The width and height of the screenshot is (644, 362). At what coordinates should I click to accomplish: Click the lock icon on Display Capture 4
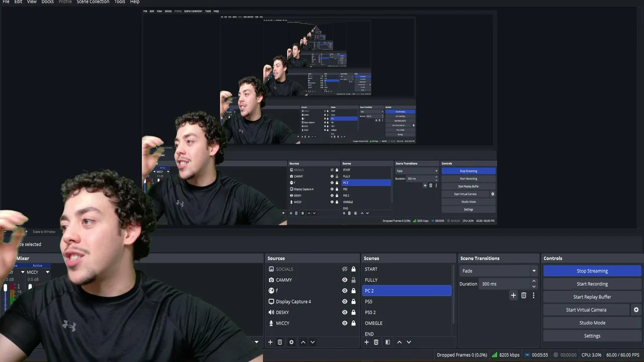(353, 302)
